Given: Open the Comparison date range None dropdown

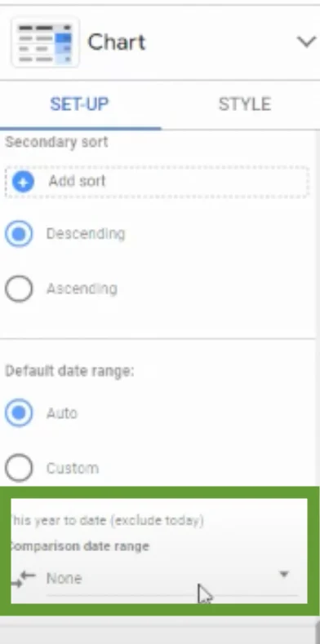Looking at the screenshot, I should (x=171, y=579).
